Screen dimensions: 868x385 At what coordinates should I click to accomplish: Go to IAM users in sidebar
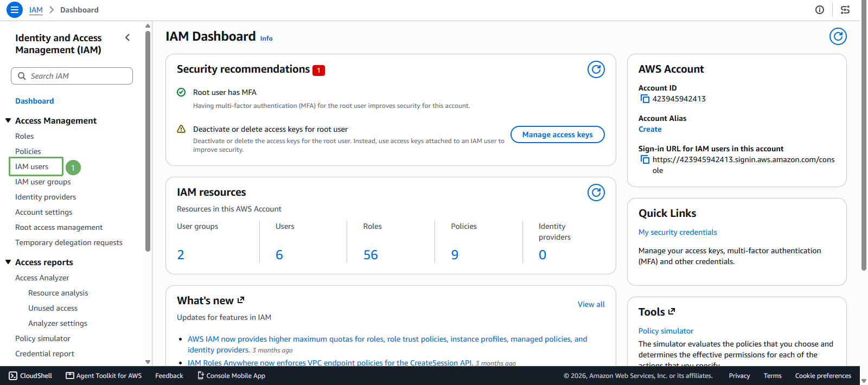32,166
